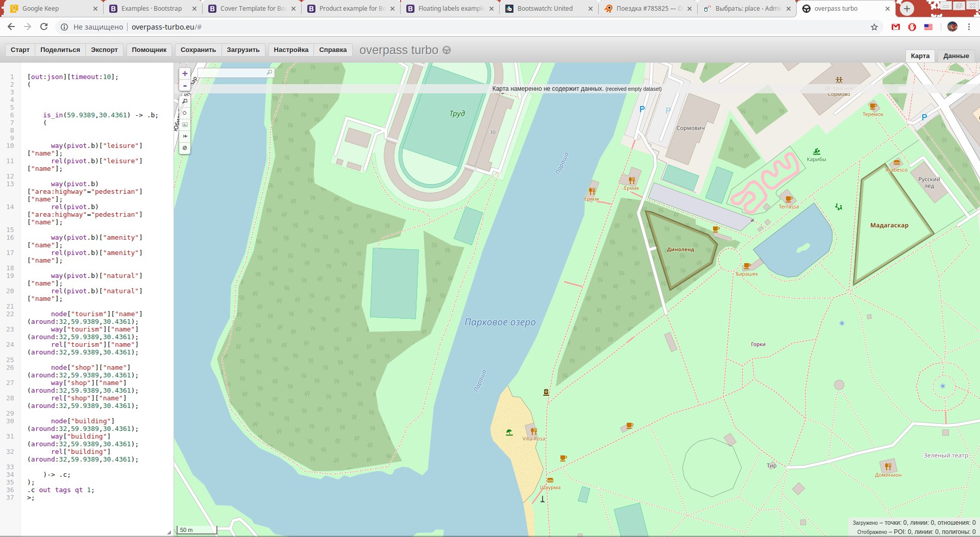
Task: Open the Opera-style red extension icon
Action: tap(912, 27)
